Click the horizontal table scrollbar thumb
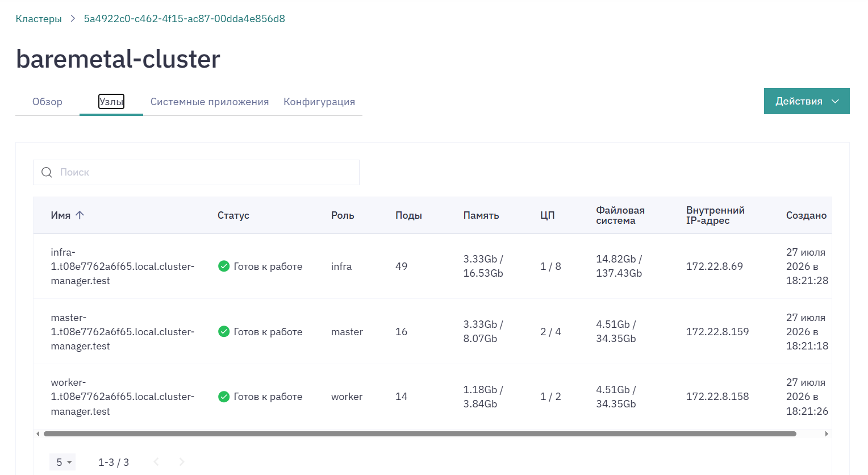The image size is (868, 475). click(x=420, y=434)
